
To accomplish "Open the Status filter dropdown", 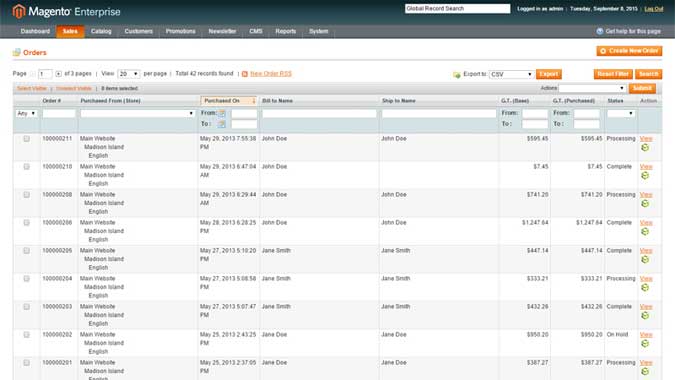I will (621, 113).
